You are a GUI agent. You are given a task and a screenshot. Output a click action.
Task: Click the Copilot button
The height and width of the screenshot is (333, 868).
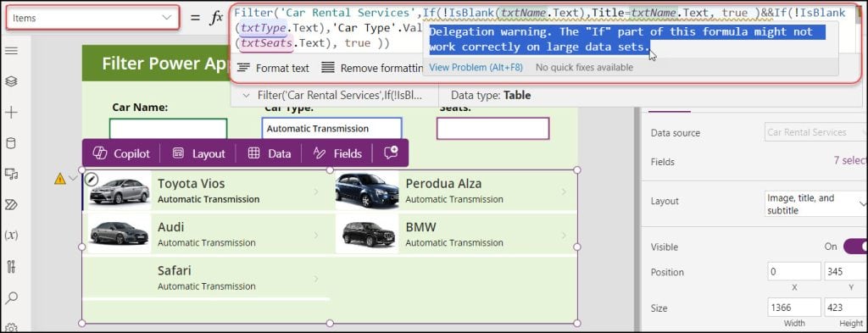pos(121,153)
